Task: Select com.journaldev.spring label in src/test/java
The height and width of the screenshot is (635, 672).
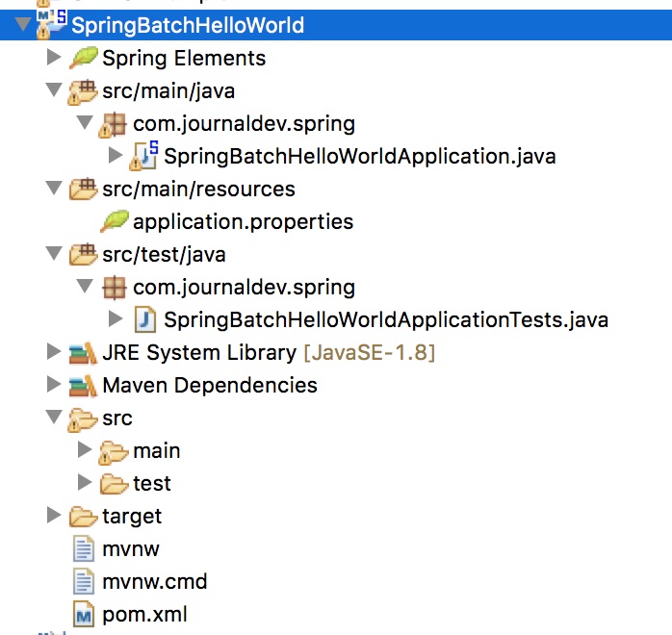Action: [x=244, y=288]
